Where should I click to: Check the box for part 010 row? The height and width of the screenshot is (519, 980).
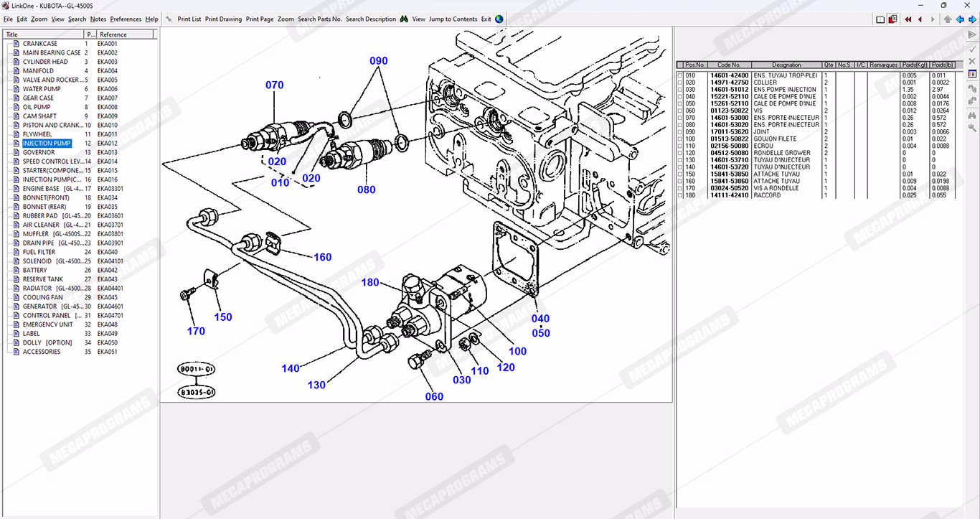tap(680, 75)
